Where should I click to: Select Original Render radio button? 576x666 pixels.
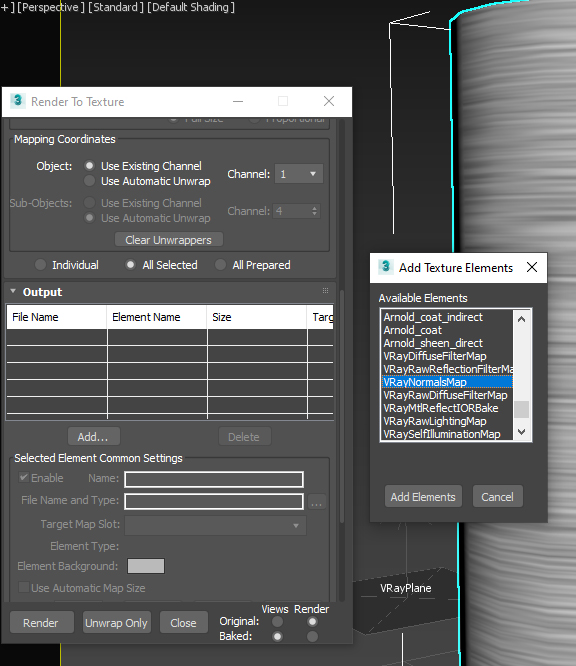pos(312,621)
